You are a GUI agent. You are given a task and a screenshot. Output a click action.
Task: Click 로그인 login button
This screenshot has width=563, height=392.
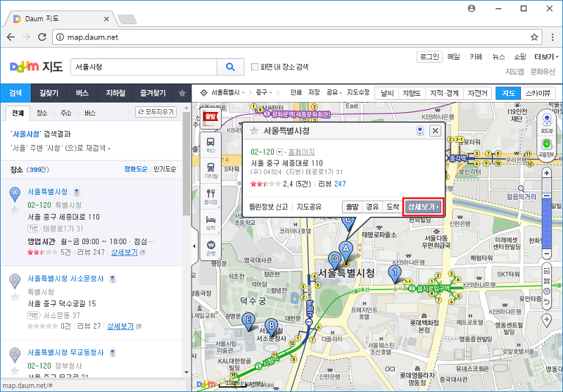click(429, 57)
